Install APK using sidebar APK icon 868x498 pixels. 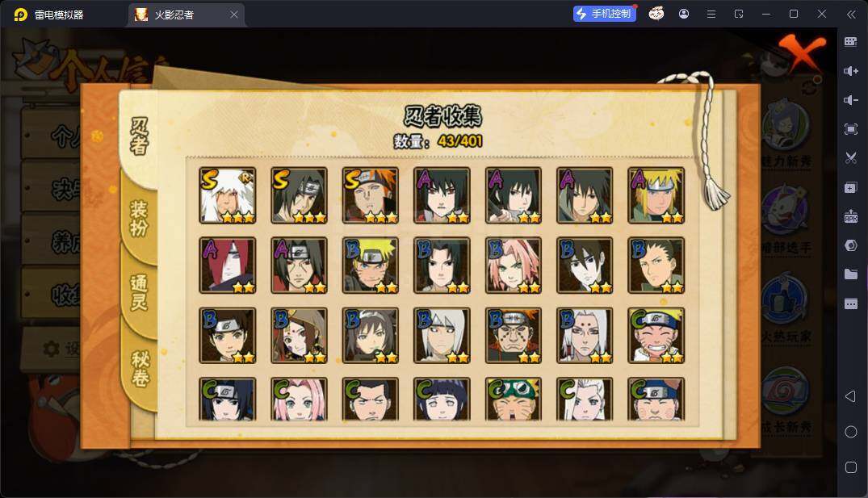coord(851,216)
